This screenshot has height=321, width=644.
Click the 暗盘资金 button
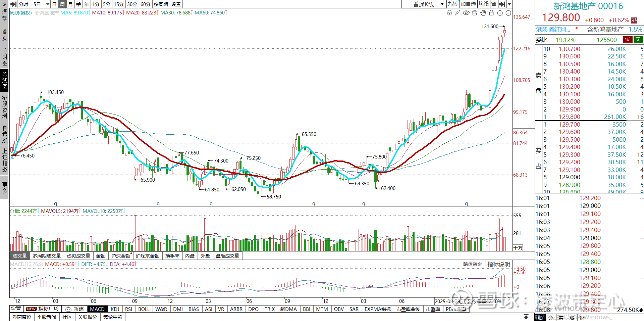point(473,264)
